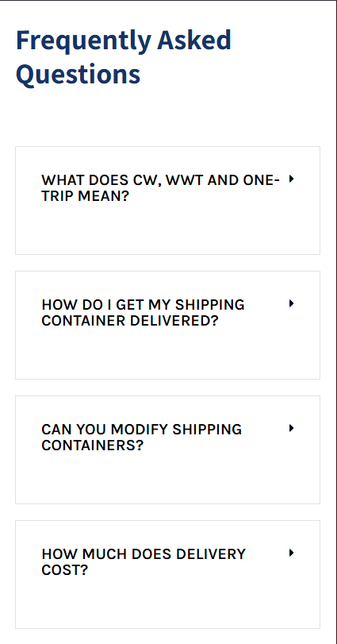The height and width of the screenshot is (644, 337).
Task: Expand the arrow for shipping container delivered question
Action: (292, 303)
